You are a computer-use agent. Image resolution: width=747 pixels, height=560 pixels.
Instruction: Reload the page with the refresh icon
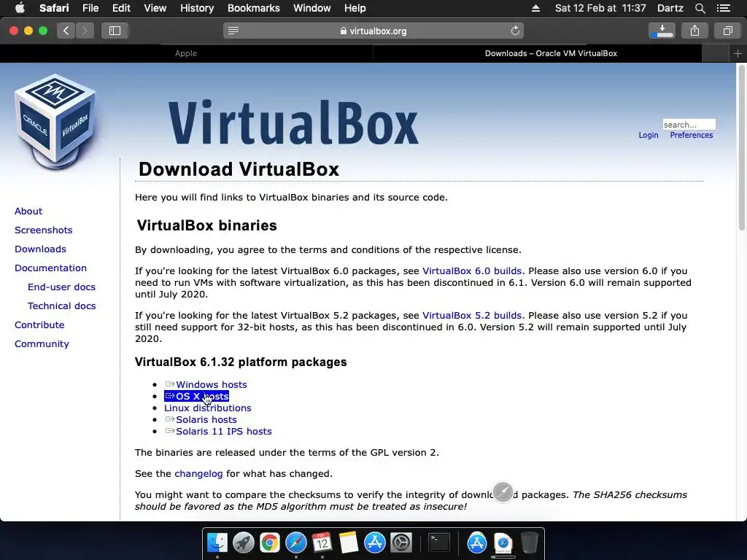515,31
